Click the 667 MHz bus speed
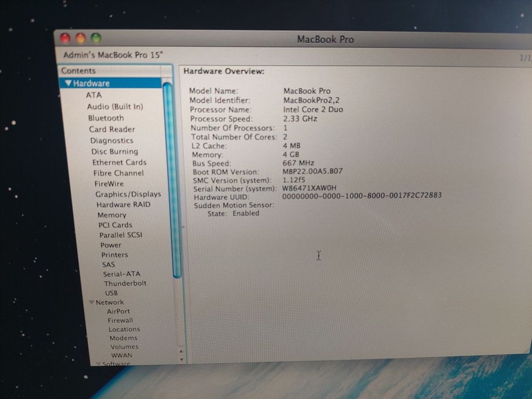 point(299,163)
